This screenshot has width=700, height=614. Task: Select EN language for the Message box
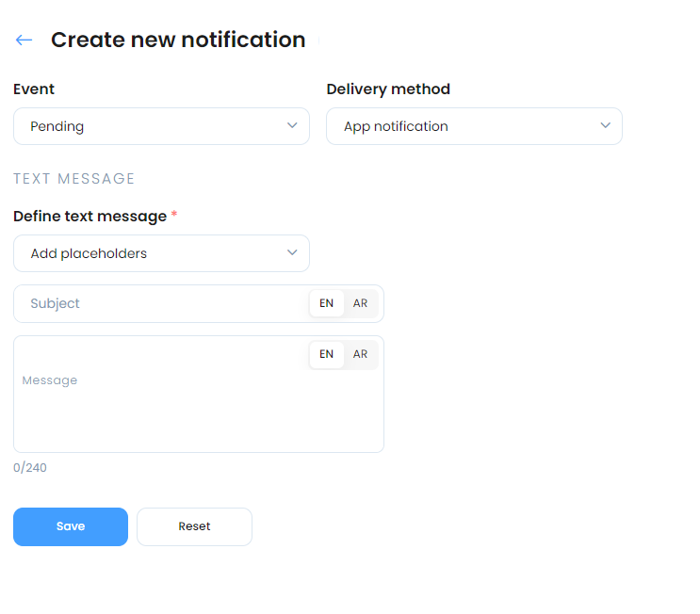pos(326,354)
